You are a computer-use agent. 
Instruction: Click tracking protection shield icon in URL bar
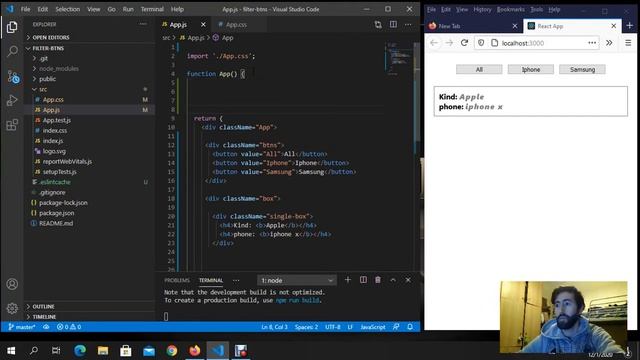pos(481,43)
